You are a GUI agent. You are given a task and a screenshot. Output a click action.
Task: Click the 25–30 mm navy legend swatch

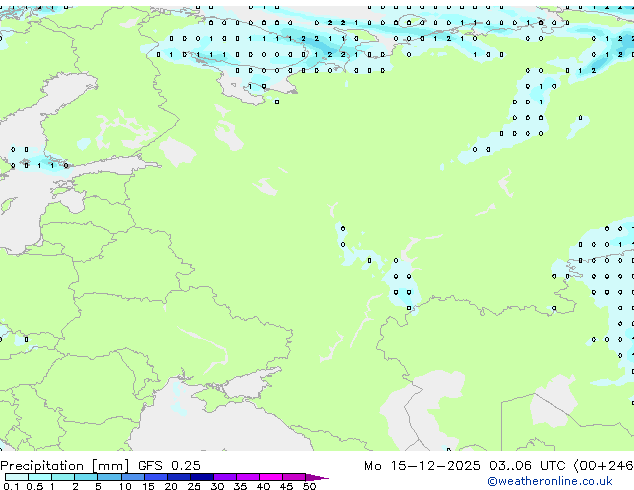(x=202, y=477)
